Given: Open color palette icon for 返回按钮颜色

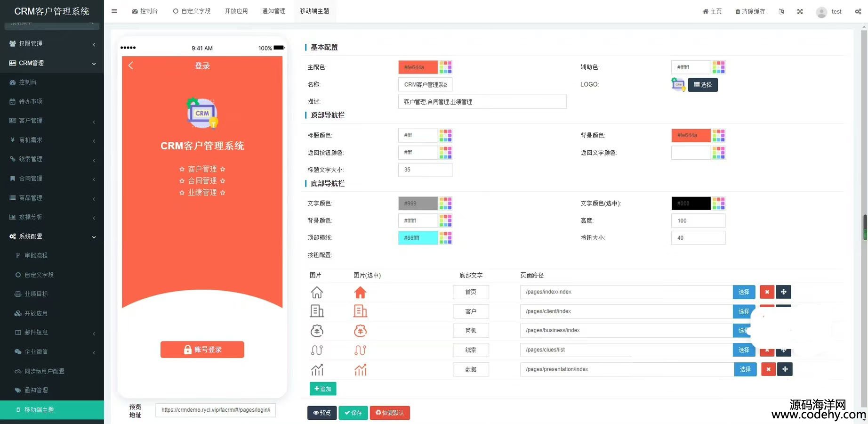Looking at the screenshot, I should tap(445, 153).
